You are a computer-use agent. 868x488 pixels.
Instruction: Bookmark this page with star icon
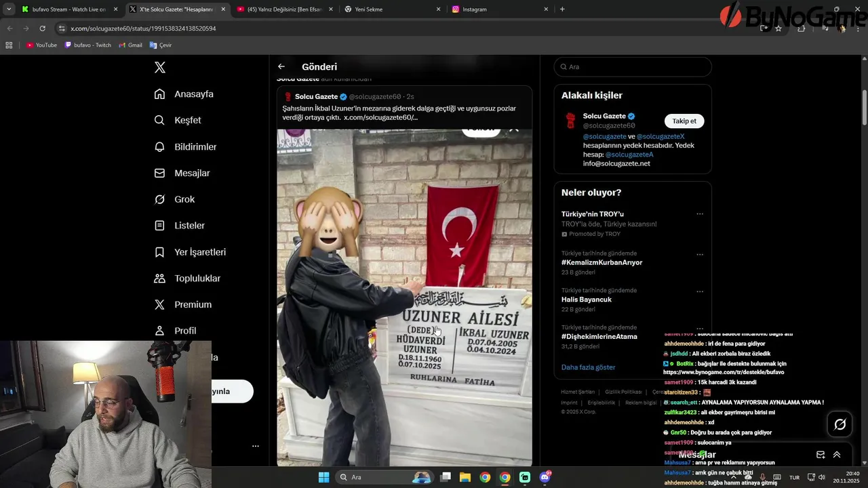coord(778,28)
